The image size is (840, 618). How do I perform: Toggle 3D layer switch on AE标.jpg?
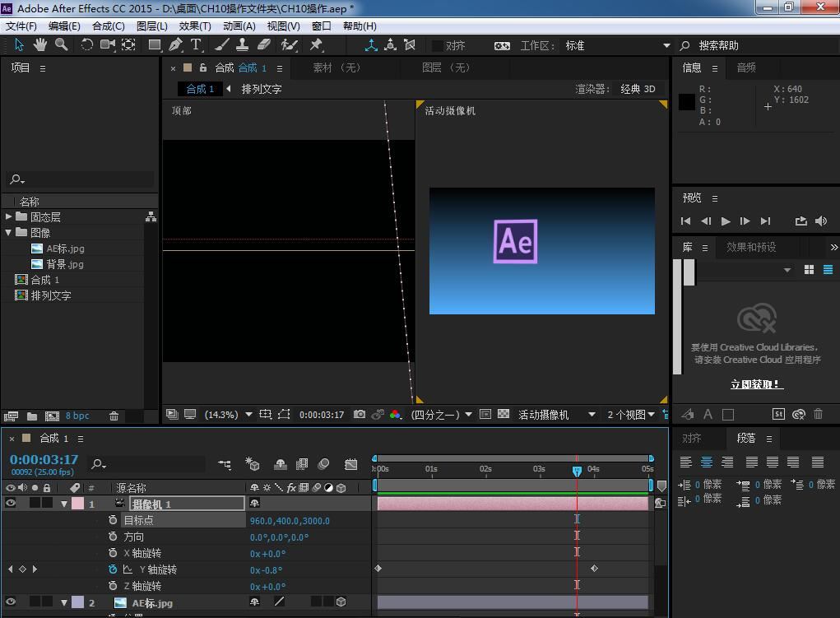(341, 602)
